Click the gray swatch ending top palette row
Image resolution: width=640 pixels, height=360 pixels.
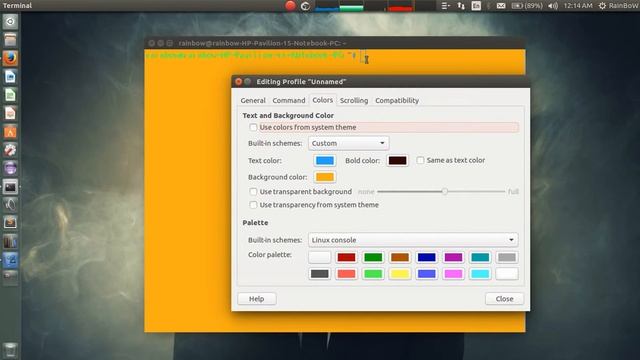[x=507, y=257]
